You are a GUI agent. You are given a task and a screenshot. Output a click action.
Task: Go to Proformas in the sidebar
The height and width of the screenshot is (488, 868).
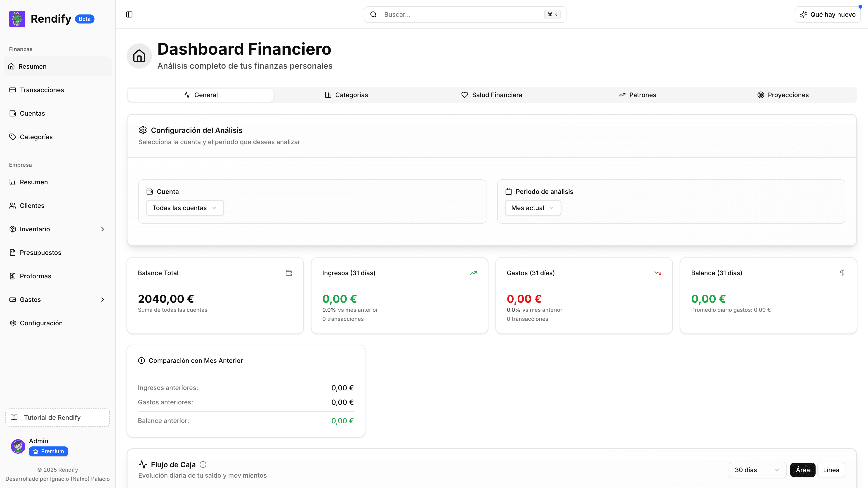point(35,276)
